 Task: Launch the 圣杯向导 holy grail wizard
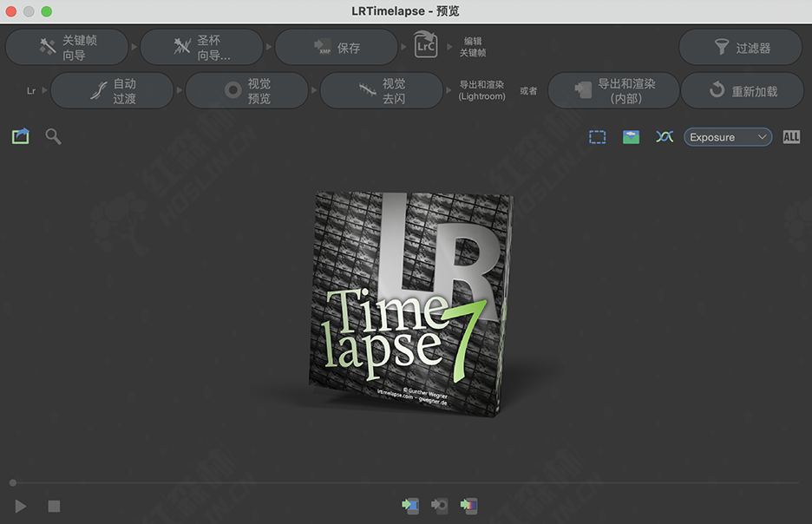[201, 47]
